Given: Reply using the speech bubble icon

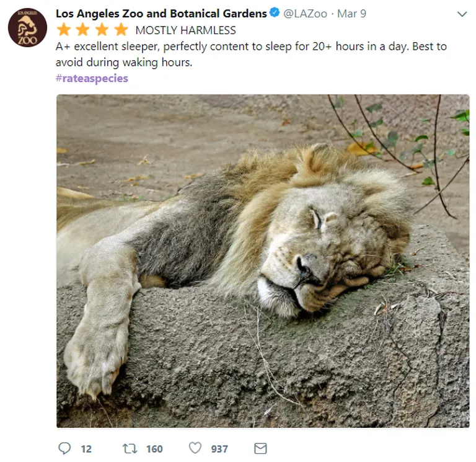Looking at the screenshot, I should click(64, 448).
